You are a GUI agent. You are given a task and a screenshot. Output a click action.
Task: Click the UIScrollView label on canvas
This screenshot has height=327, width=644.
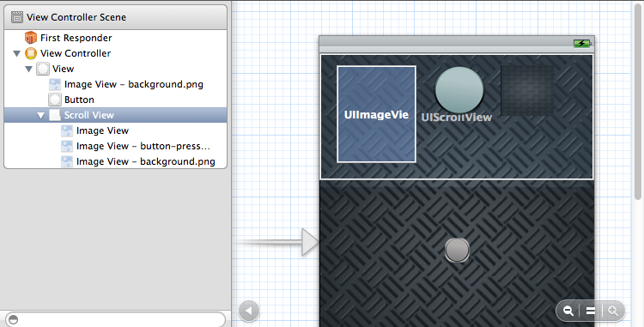point(456,118)
